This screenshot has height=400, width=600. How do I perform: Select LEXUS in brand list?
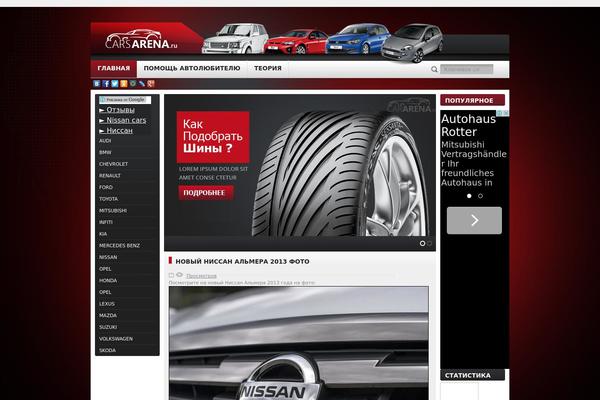[107, 304]
